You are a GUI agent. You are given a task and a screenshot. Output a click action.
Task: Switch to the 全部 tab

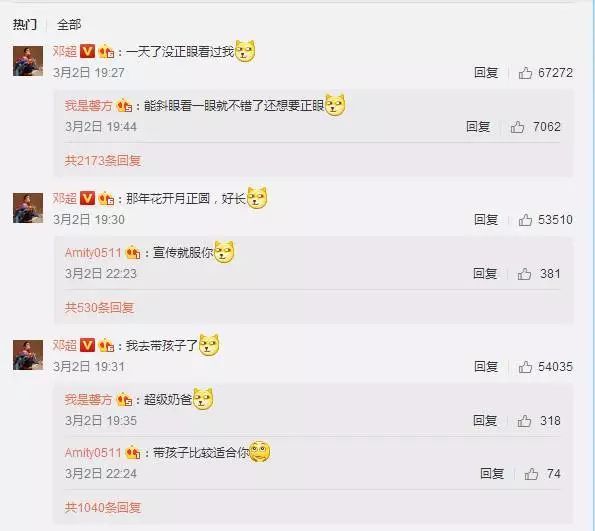69,25
